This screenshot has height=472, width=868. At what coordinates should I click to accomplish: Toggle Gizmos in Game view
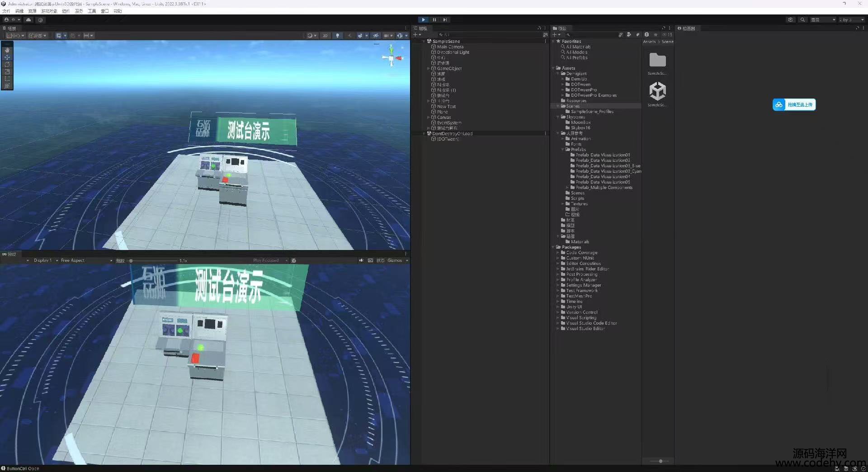(x=395, y=260)
